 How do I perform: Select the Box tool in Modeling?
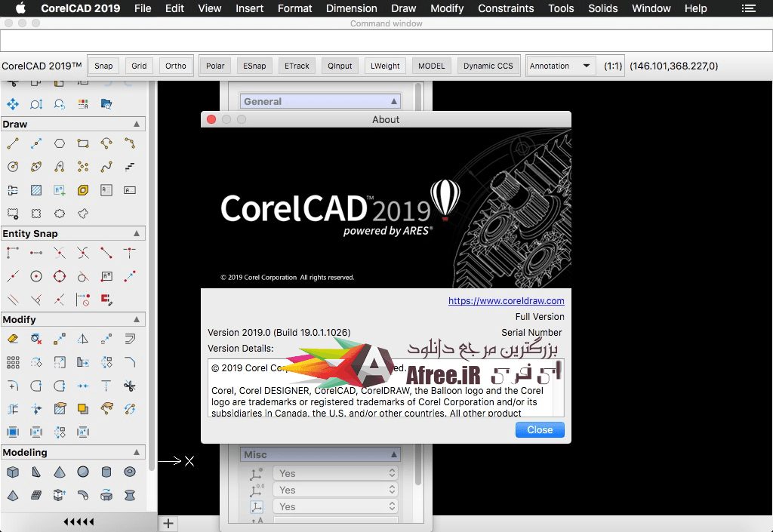(13, 472)
